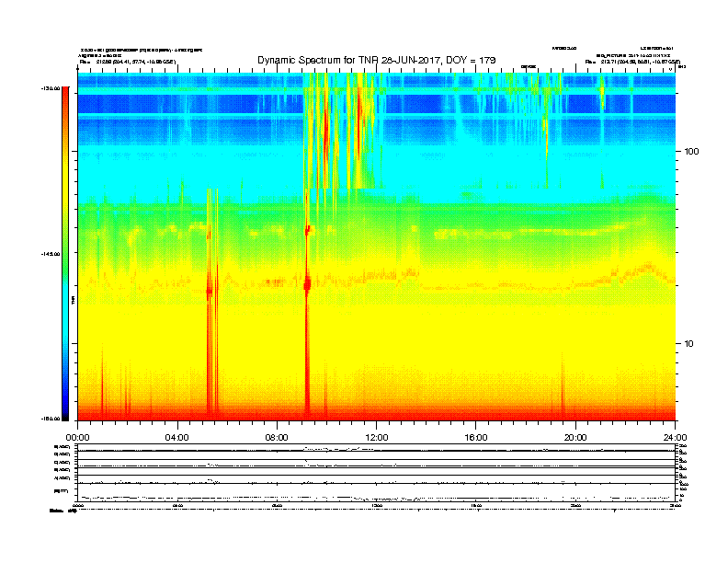Click the 'Dynamic Spectrum for TNR 28-JUN-2017' title
The height and width of the screenshot is (563, 728).
coord(377,60)
